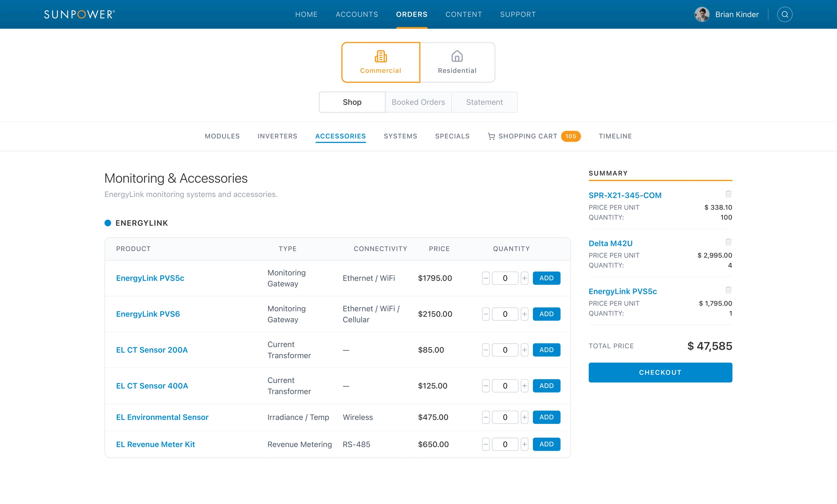This screenshot has width=837, height=504.
Task: Open the Shopping Cart with 105 badge
Action: tap(534, 136)
